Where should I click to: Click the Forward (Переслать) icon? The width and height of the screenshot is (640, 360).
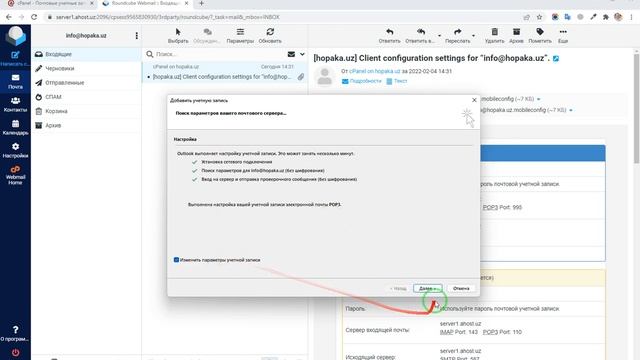[457, 36]
